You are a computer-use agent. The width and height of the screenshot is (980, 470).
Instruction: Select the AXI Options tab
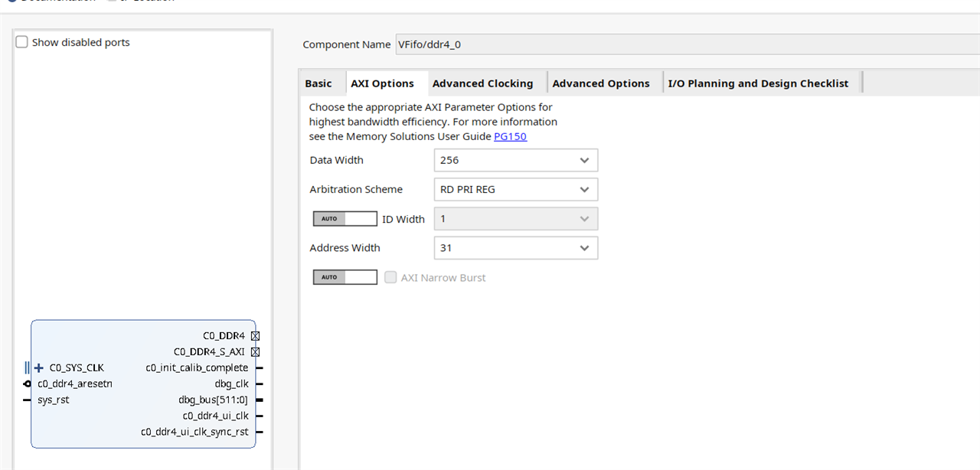click(x=382, y=83)
